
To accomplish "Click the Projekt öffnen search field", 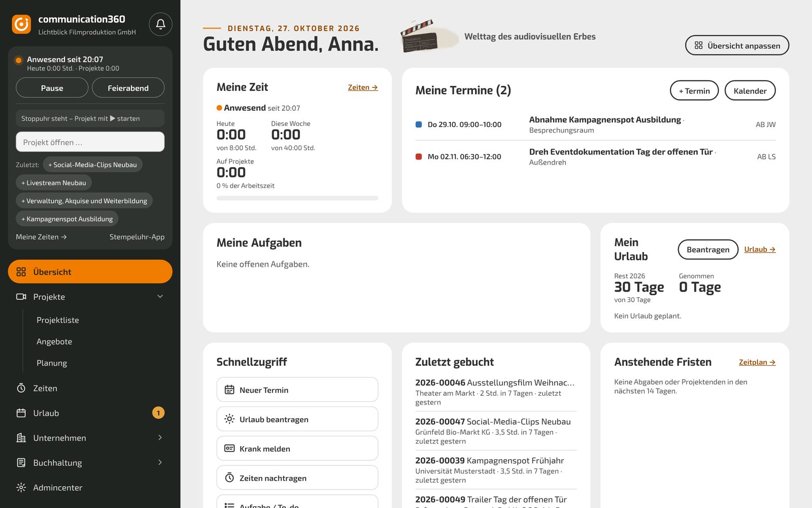I will tap(90, 142).
